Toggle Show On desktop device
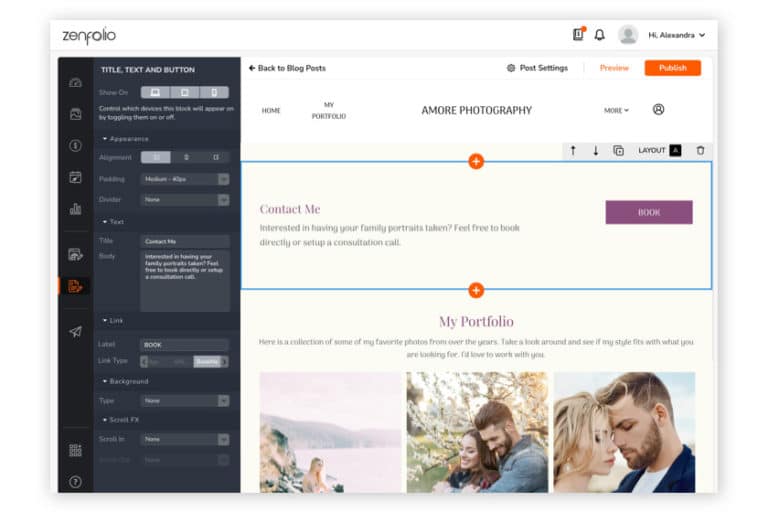Screen dimensions: 768x512 click(155, 92)
